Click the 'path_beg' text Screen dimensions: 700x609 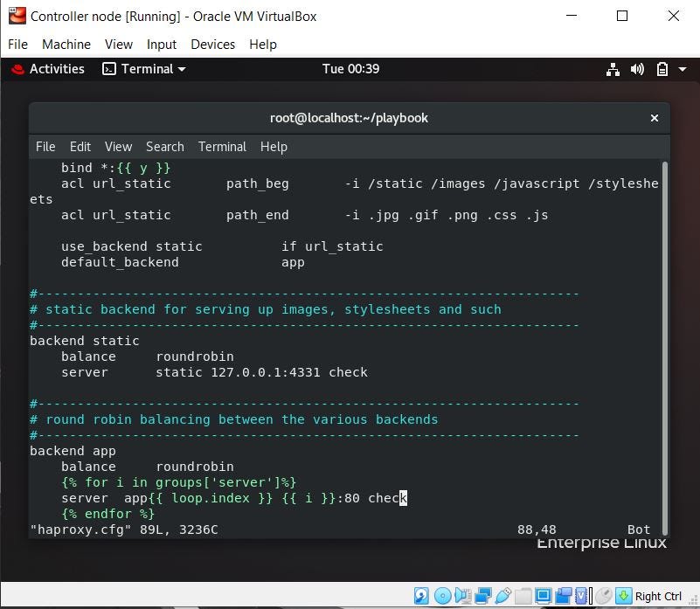(x=258, y=184)
